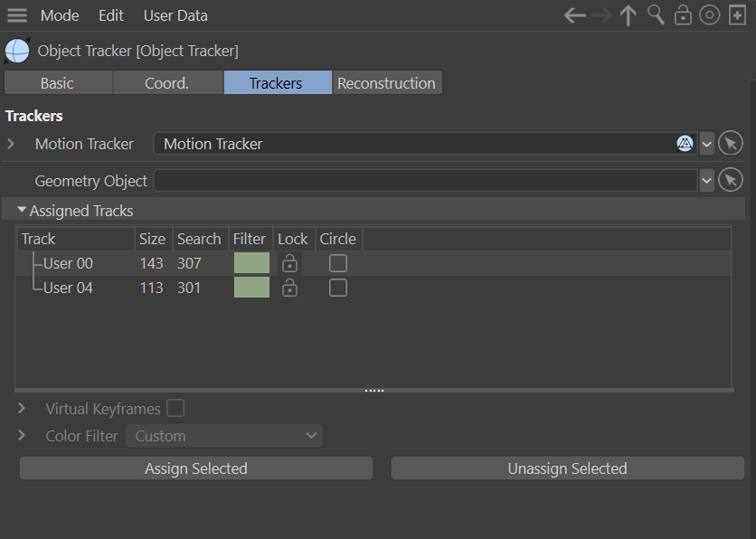This screenshot has height=539, width=756.
Task: Switch to the Reconstruction tab
Action: tap(386, 83)
